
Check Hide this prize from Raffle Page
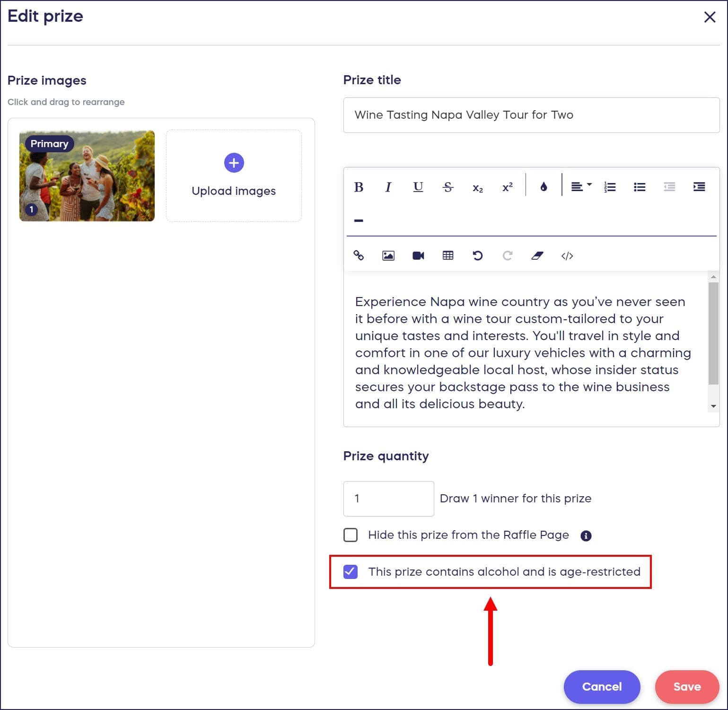(x=351, y=535)
